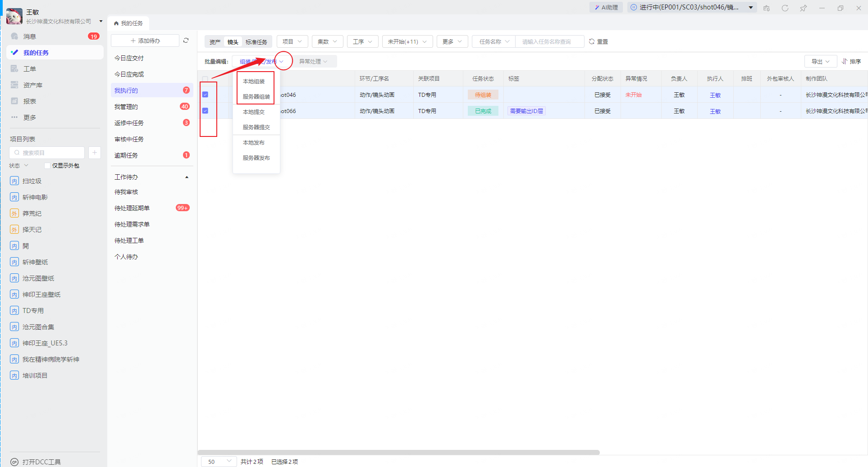Open the 导出 export dropdown
Image resolution: width=868 pixels, height=467 pixels.
point(821,61)
